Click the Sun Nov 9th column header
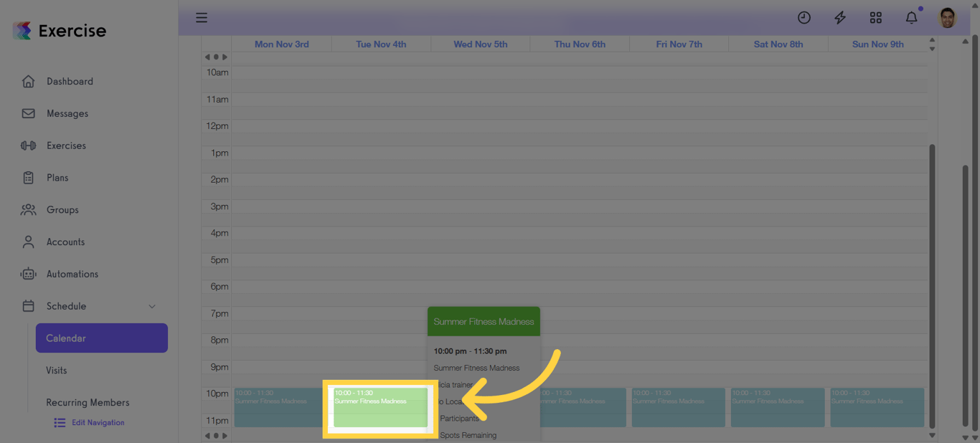Screen dimensions: 980x443 [x=877, y=44]
